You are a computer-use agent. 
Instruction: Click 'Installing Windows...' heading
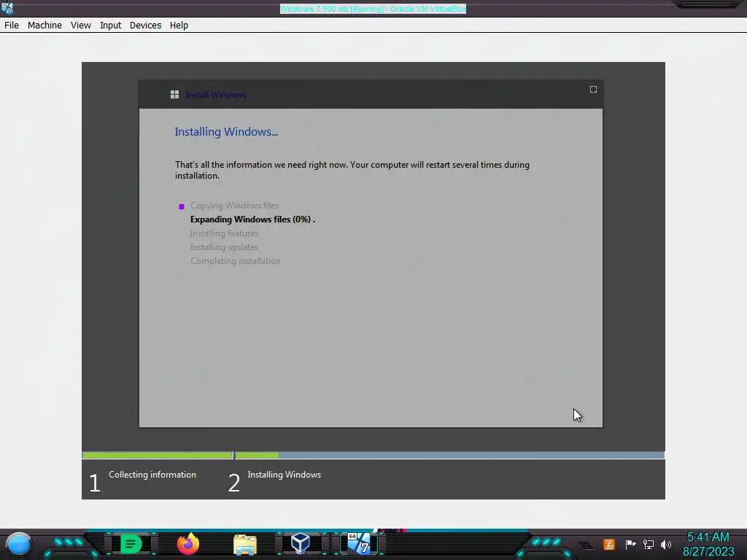pyautogui.click(x=226, y=132)
